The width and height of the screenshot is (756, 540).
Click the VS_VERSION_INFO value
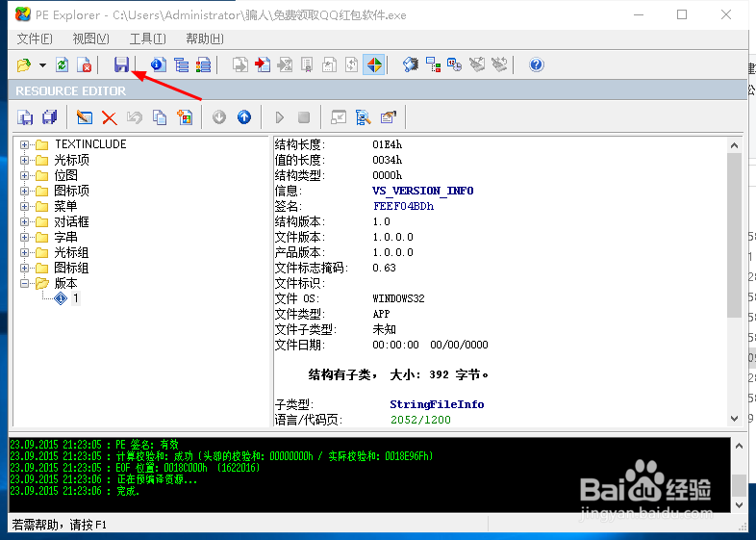pyautogui.click(x=423, y=191)
